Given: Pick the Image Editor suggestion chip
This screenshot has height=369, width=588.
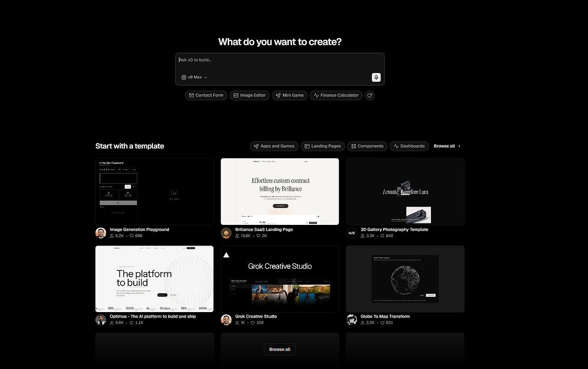Looking at the screenshot, I should tap(249, 95).
